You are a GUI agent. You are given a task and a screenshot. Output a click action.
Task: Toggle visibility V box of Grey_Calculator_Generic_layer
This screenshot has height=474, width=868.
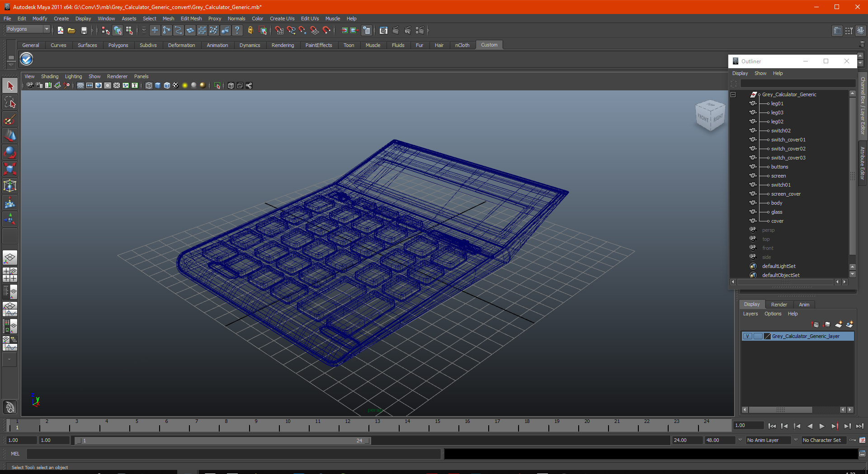[x=748, y=336]
